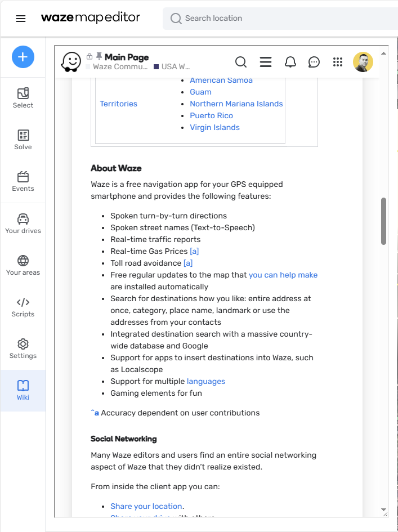Image resolution: width=398 pixels, height=532 pixels.
Task: Open the user profile avatar menu
Action: pos(363,62)
